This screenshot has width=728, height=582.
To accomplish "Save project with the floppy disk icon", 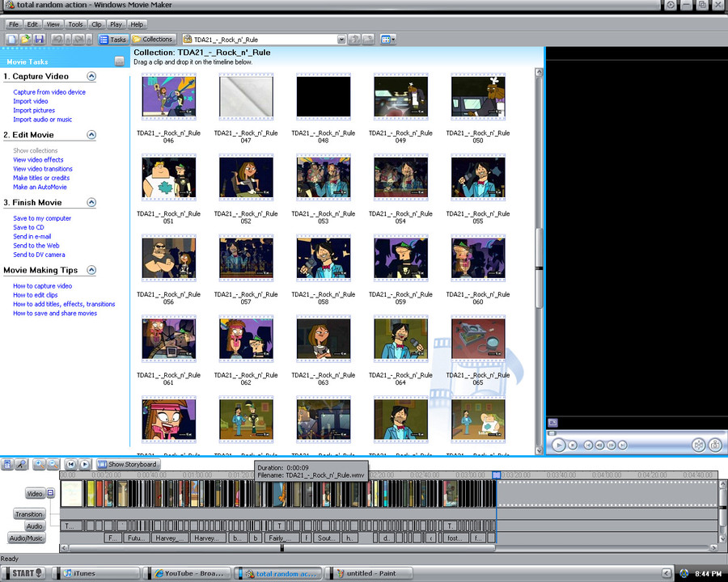I will (x=39, y=40).
